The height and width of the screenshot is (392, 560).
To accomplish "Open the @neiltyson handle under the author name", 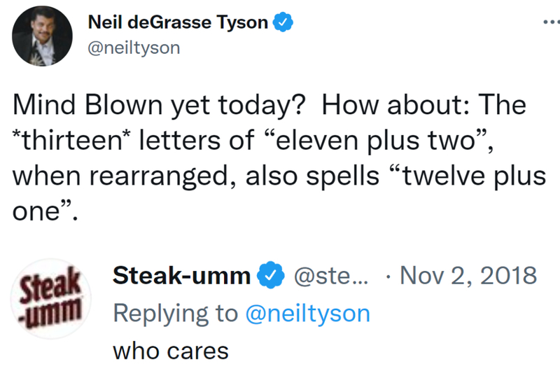I will coord(134,48).
